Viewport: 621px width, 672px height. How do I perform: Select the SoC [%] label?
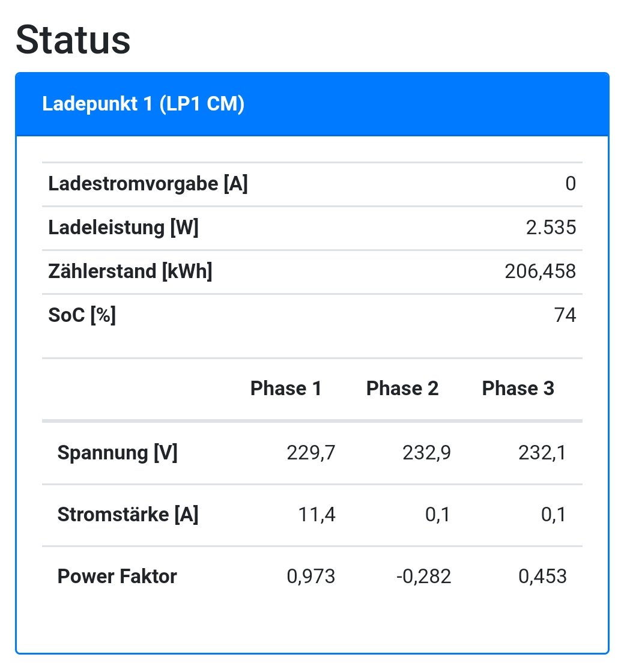pos(82,315)
